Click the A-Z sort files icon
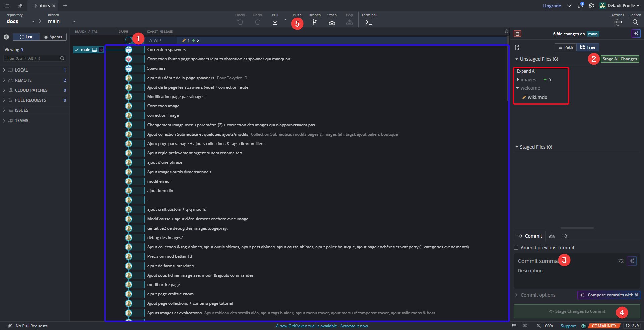 tap(517, 47)
